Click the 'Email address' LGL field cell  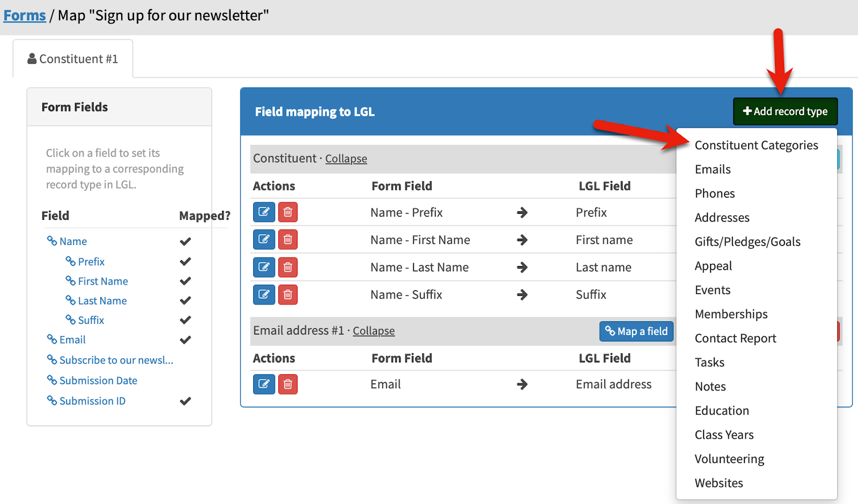(x=613, y=384)
